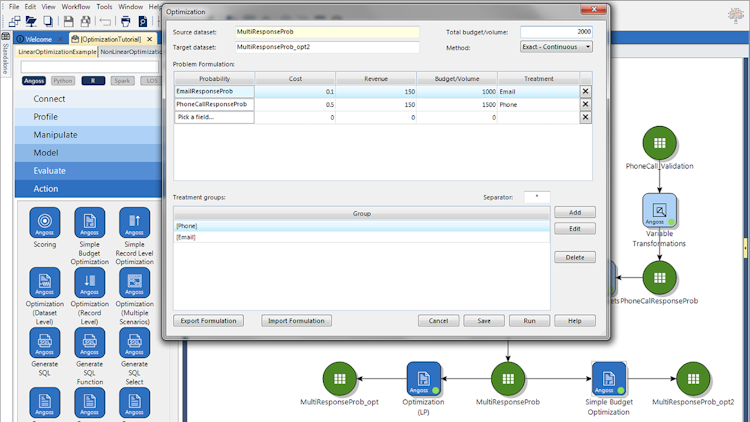Screen dimensions: 750x422
Task: Click the Edit treatment group button
Action: [575, 229]
